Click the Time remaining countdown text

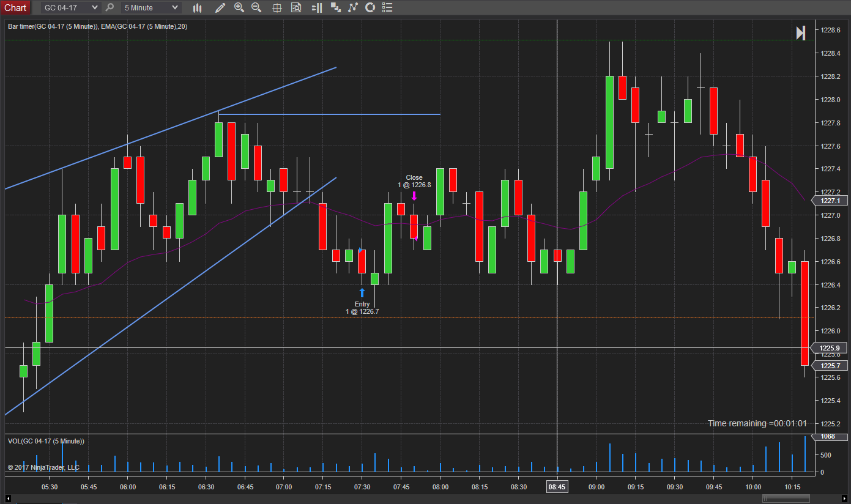click(757, 423)
